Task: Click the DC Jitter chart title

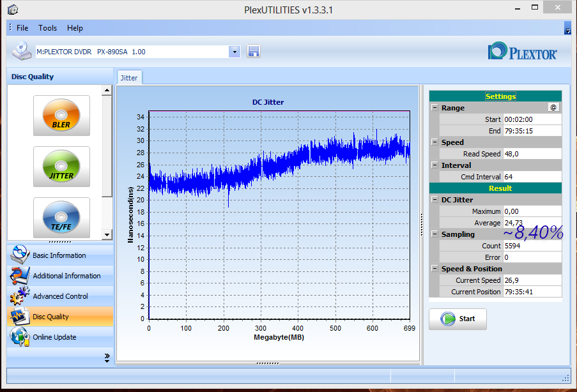Action: [268, 102]
